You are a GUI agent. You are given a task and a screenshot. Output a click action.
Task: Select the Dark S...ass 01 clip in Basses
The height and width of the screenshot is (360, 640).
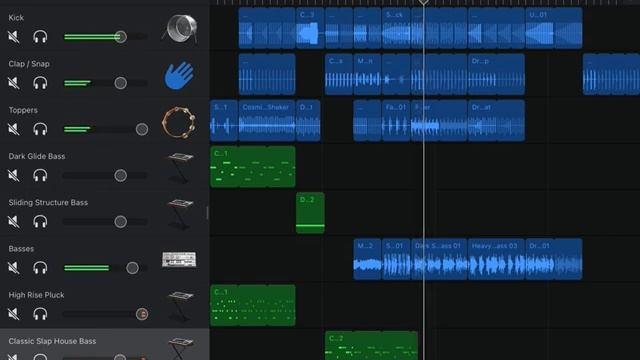coord(439,259)
